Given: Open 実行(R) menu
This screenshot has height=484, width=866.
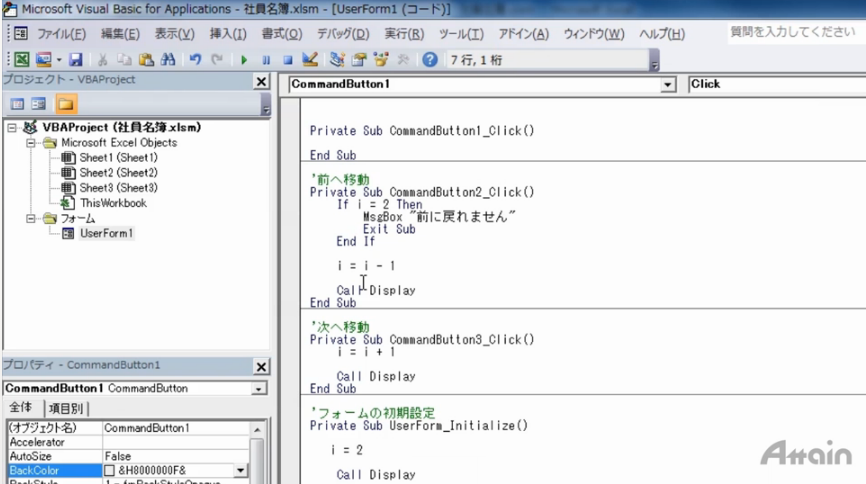Looking at the screenshot, I should (x=404, y=34).
